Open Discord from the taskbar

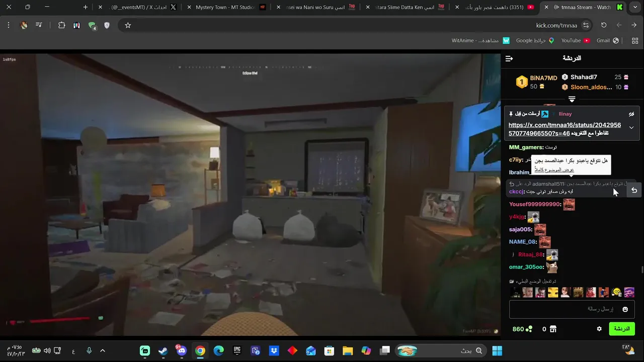tap(182, 350)
